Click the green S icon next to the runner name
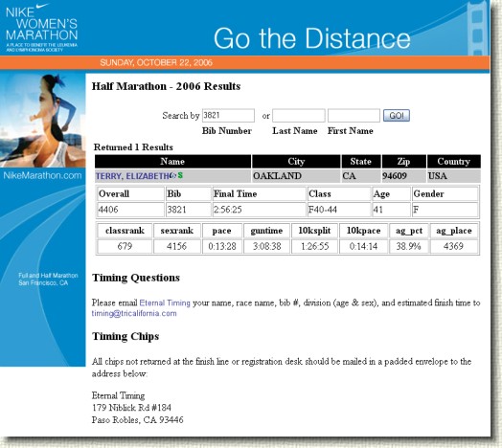 (x=180, y=175)
